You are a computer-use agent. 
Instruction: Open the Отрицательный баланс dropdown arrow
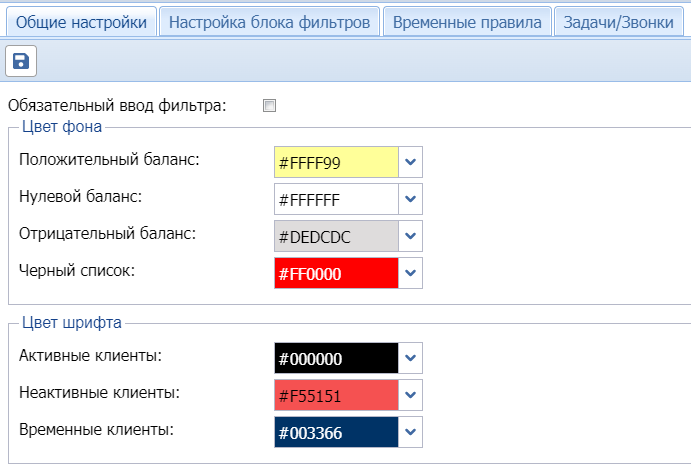click(410, 236)
